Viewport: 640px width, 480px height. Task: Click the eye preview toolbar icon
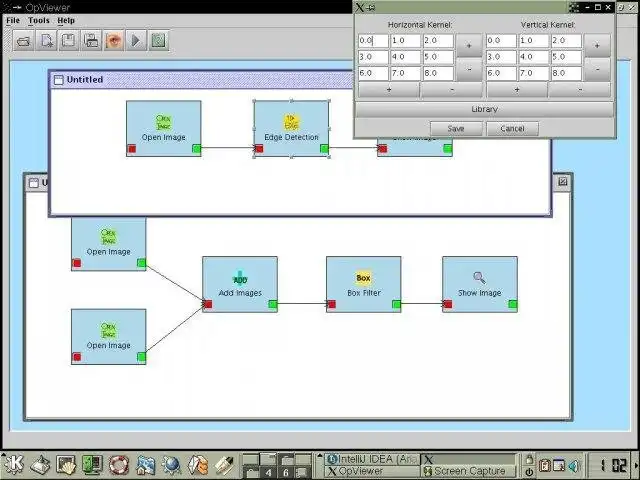tap(114, 41)
